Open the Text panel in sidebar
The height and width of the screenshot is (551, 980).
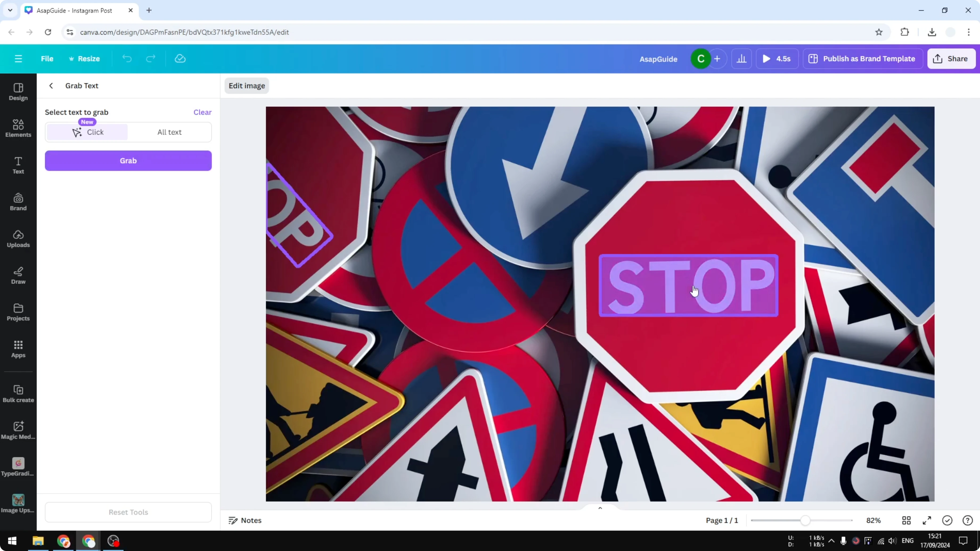pyautogui.click(x=18, y=165)
